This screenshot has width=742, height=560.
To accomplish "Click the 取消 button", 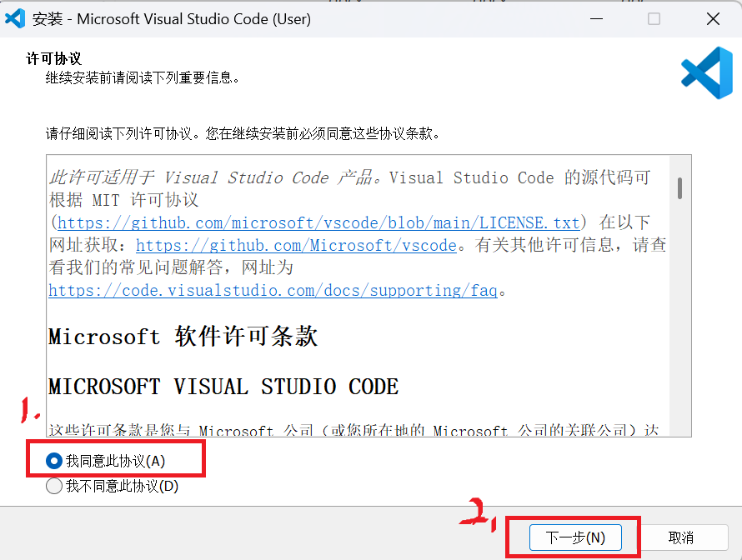I will click(x=684, y=537).
